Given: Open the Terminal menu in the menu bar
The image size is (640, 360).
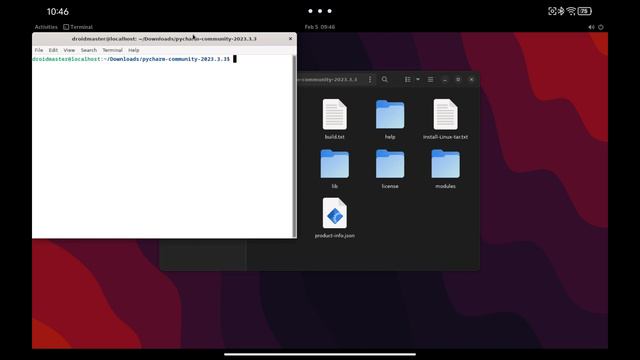Looking at the screenshot, I should (x=112, y=50).
